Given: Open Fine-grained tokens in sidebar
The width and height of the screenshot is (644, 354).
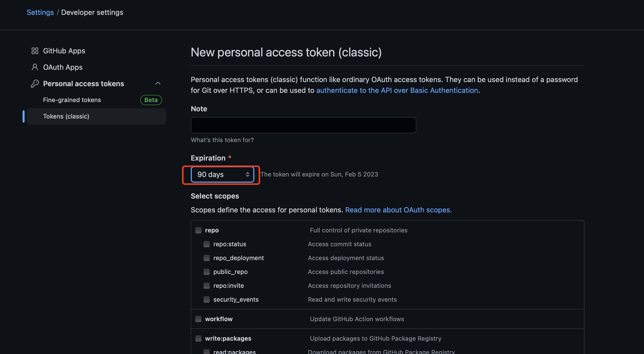Looking at the screenshot, I should tap(72, 100).
